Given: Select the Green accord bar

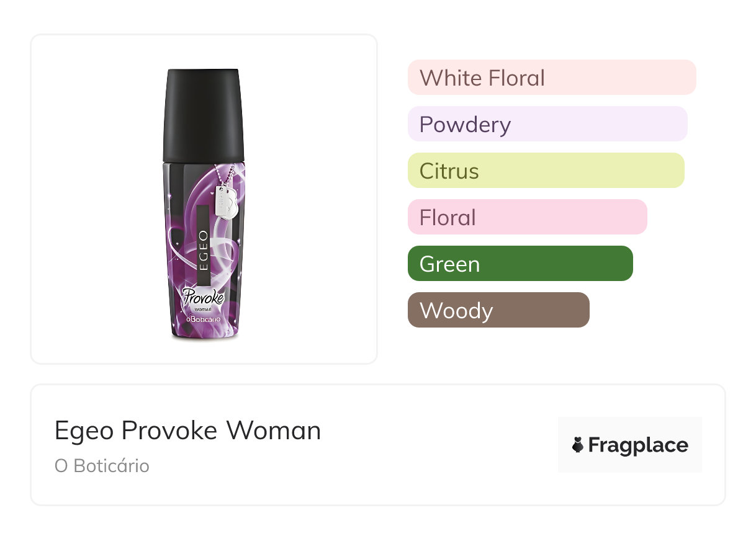Looking at the screenshot, I should click(x=520, y=264).
